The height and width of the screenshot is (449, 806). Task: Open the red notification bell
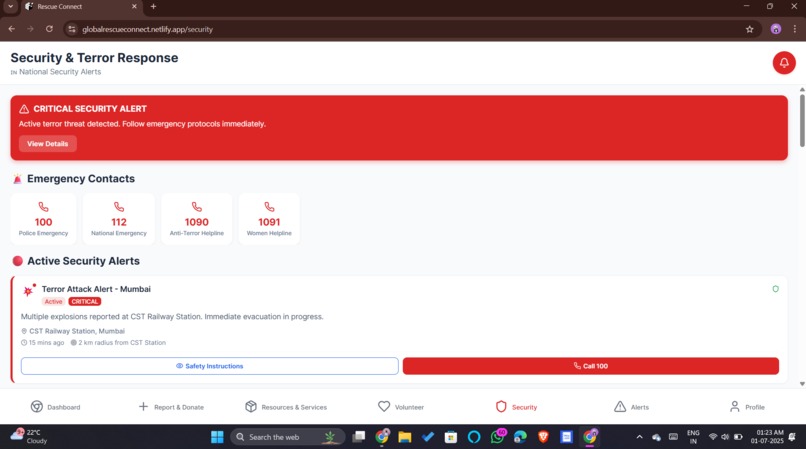tap(784, 63)
